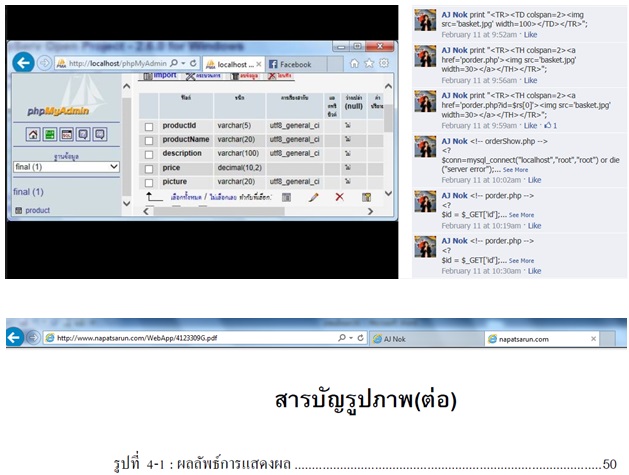Screen dimensions: 629x475
Task: Toggle the price field checkbox
Action: coord(149,168)
